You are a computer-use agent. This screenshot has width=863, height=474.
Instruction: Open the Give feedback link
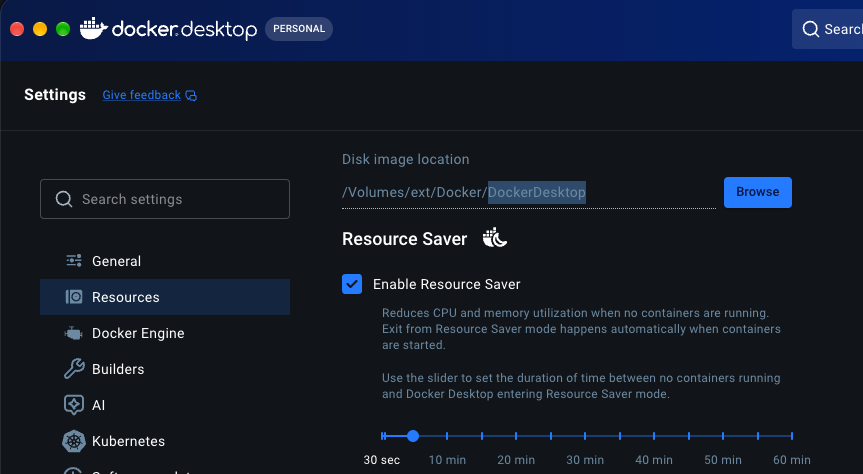141,95
